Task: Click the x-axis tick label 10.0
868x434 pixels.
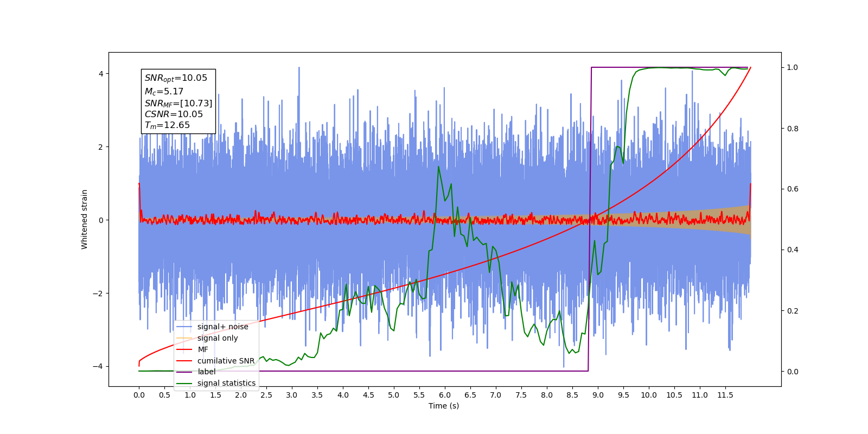Action: point(649,395)
